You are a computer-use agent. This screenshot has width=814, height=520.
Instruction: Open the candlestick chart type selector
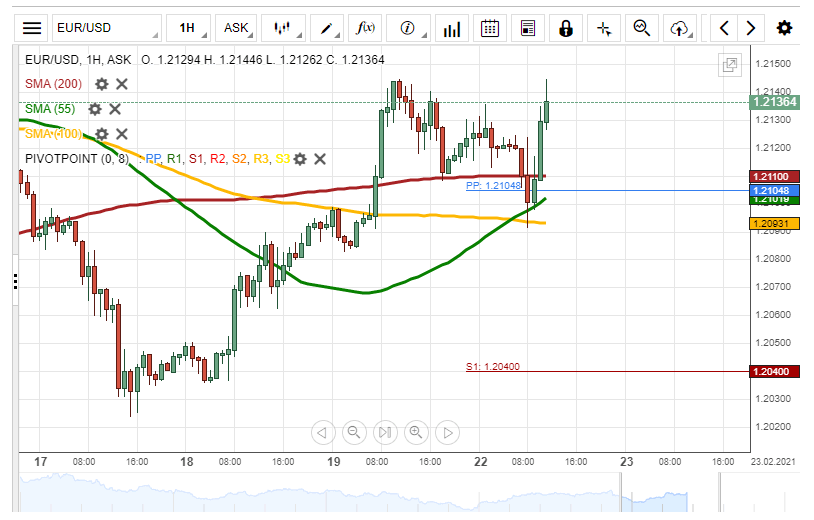[283, 28]
